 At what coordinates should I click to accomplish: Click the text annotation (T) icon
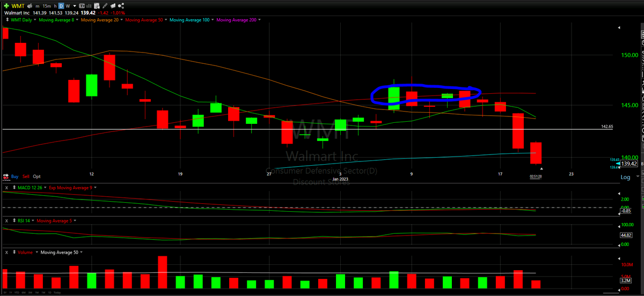pos(82,6)
